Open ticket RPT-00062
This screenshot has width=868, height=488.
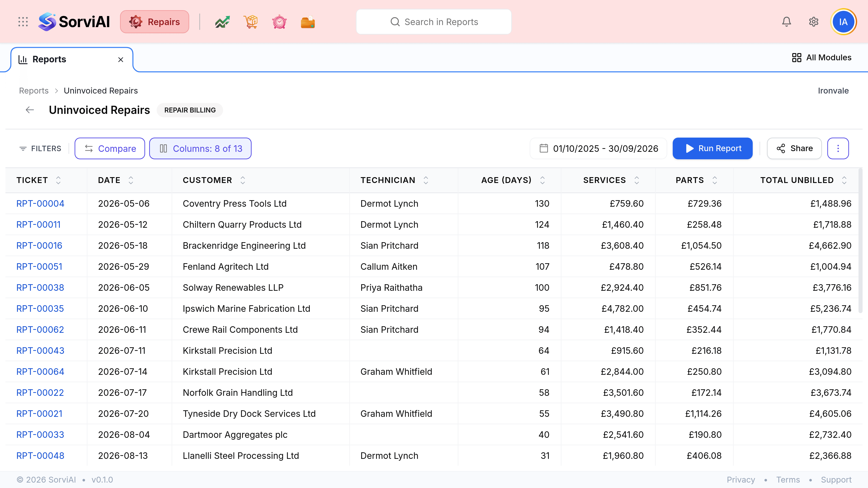pyautogui.click(x=40, y=330)
